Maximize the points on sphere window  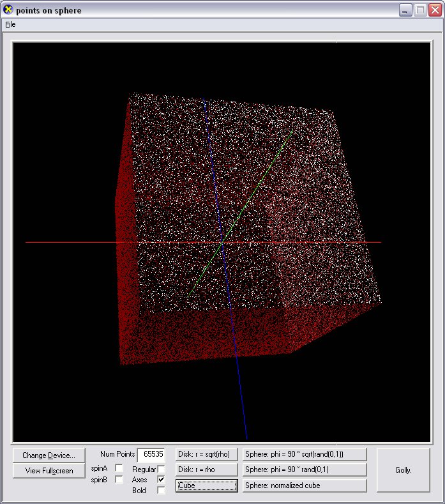click(420, 10)
